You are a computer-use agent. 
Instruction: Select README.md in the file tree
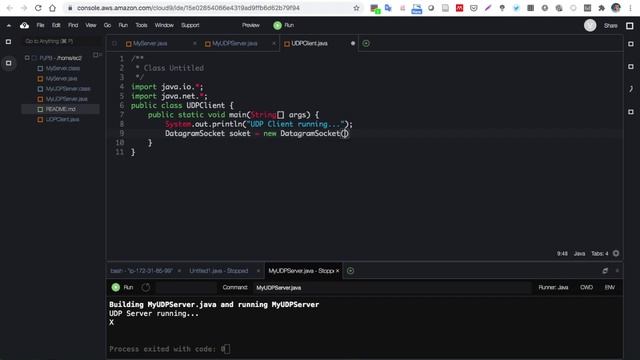click(x=60, y=109)
